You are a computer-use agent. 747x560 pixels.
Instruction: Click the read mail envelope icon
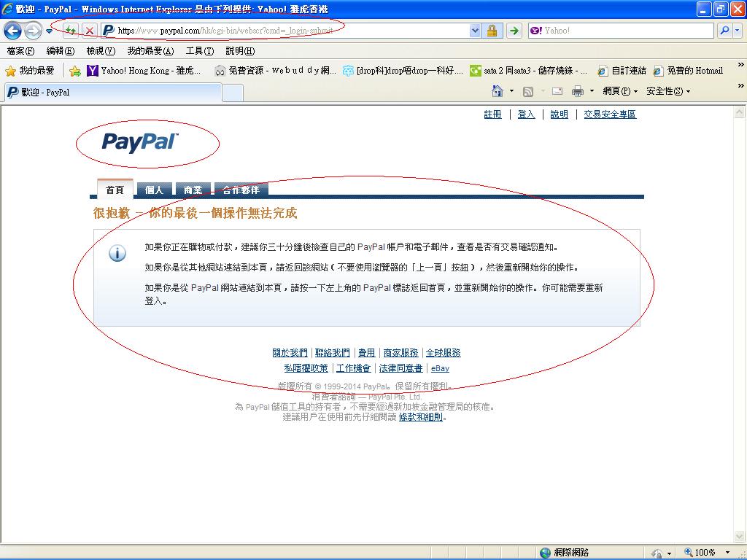(x=557, y=91)
